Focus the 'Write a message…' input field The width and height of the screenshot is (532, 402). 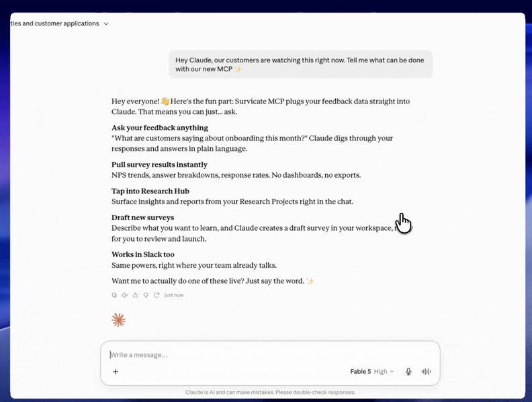[270, 355]
